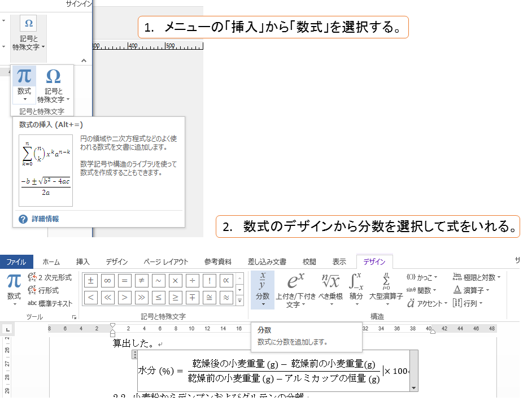Screen dimensions: 532x401
Task: Click the 数式 pi button in the Tools group
Action: 14,288
